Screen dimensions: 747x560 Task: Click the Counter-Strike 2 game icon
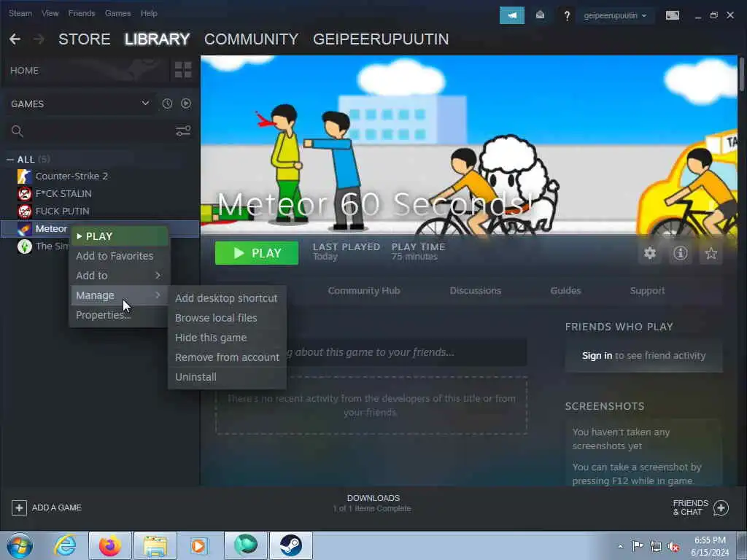(24, 176)
